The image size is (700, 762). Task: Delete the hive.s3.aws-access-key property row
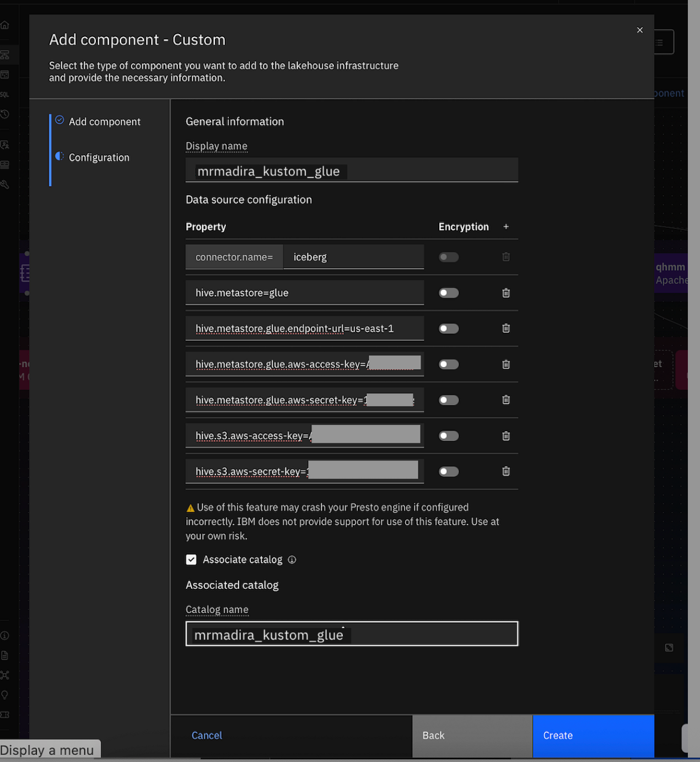pyautogui.click(x=506, y=436)
